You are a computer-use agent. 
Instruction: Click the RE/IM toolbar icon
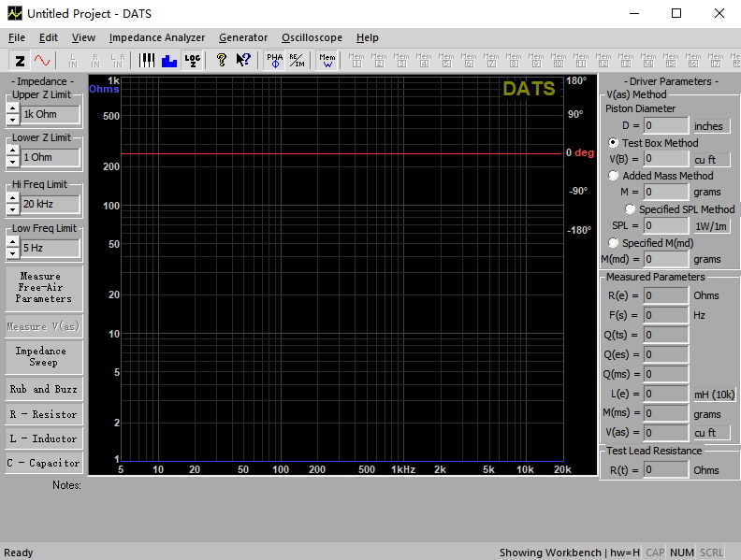click(296, 61)
